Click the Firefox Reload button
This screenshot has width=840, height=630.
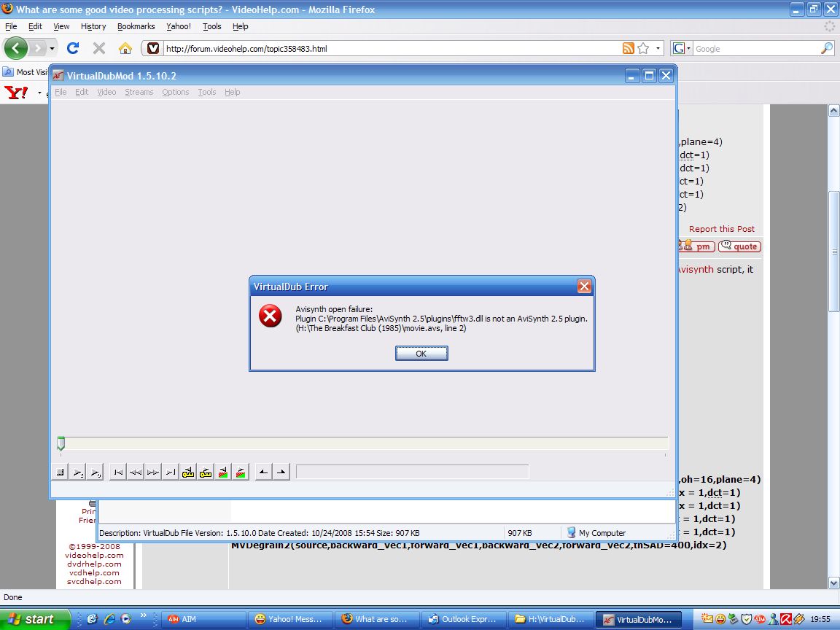click(73, 48)
